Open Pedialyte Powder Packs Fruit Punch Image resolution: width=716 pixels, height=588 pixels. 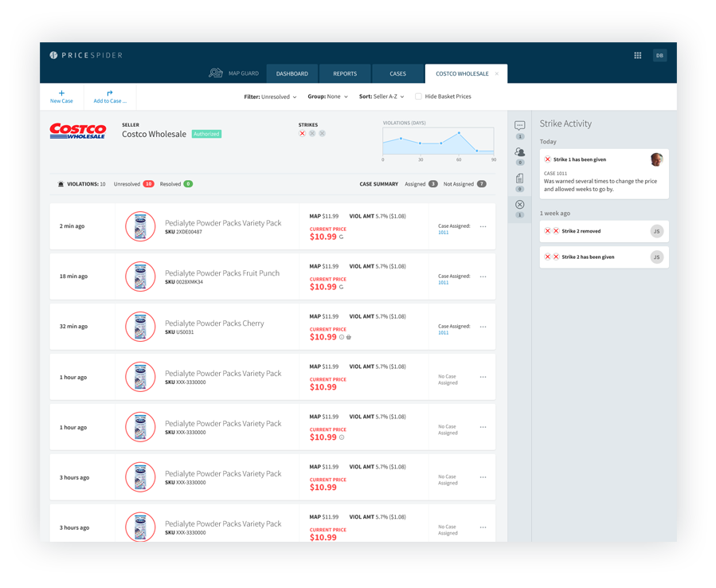[x=222, y=273]
